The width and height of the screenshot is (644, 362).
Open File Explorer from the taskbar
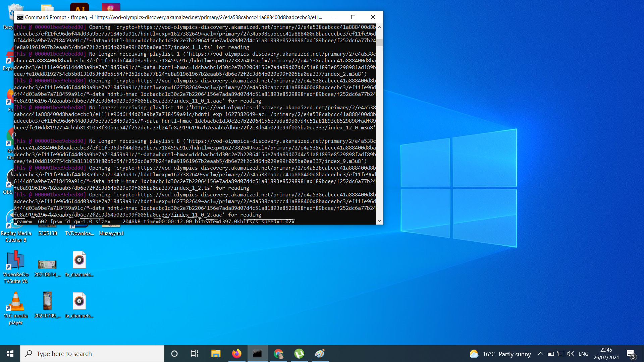pos(216,354)
